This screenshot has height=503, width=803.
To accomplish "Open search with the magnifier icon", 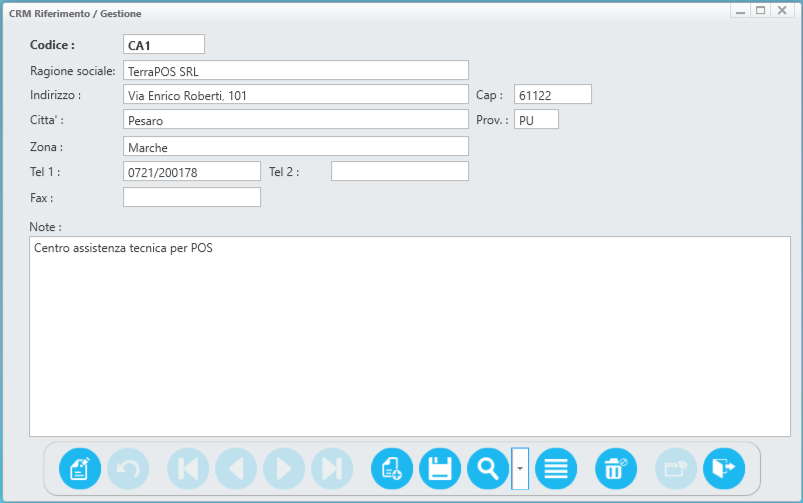I will click(488, 468).
